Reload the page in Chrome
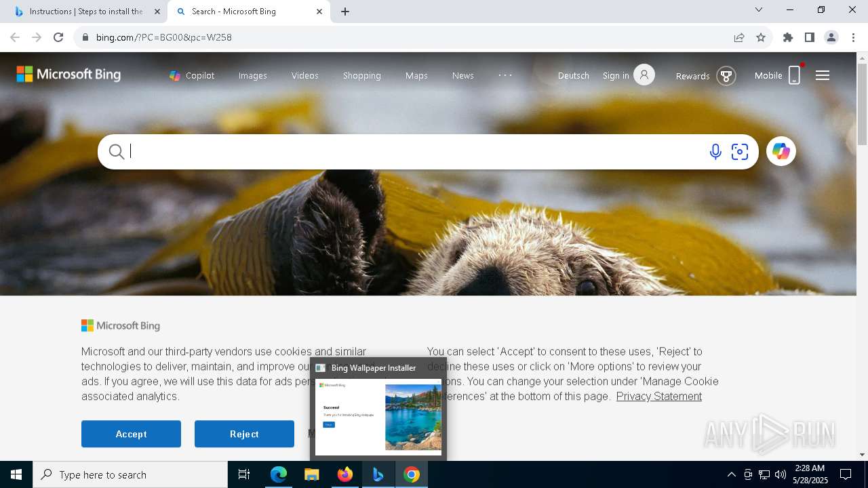This screenshot has width=868, height=488. pyautogui.click(x=58, y=37)
